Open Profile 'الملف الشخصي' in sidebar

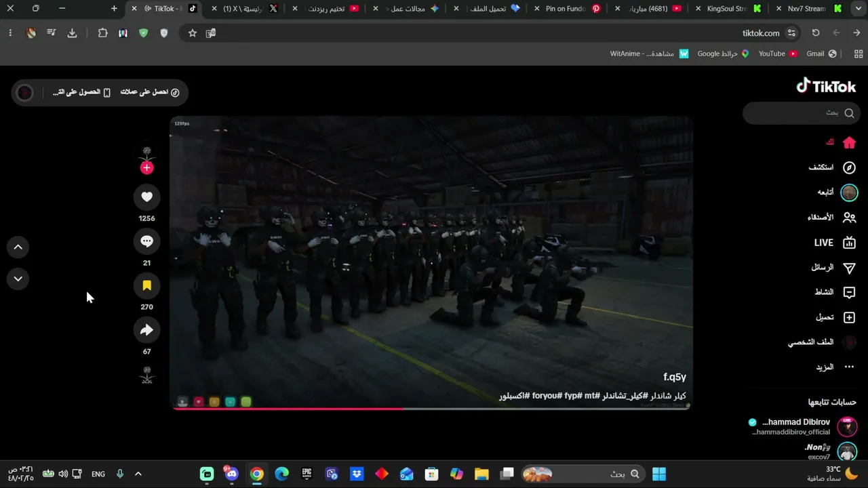(822, 342)
